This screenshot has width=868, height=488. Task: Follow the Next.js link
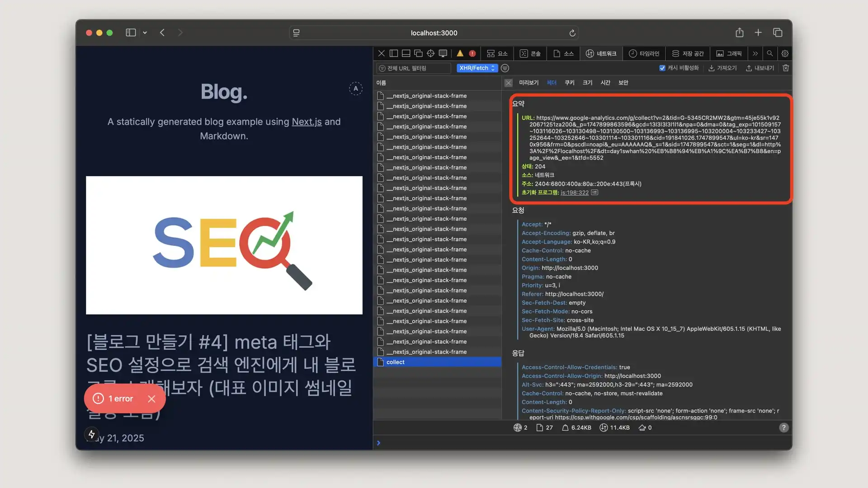(307, 122)
